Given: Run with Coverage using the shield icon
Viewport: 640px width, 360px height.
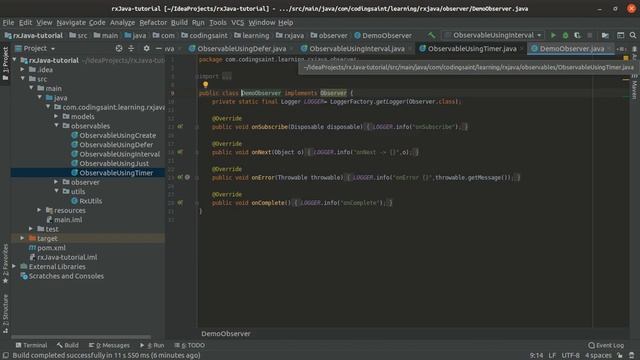Looking at the screenshot, I should point(578,36).
